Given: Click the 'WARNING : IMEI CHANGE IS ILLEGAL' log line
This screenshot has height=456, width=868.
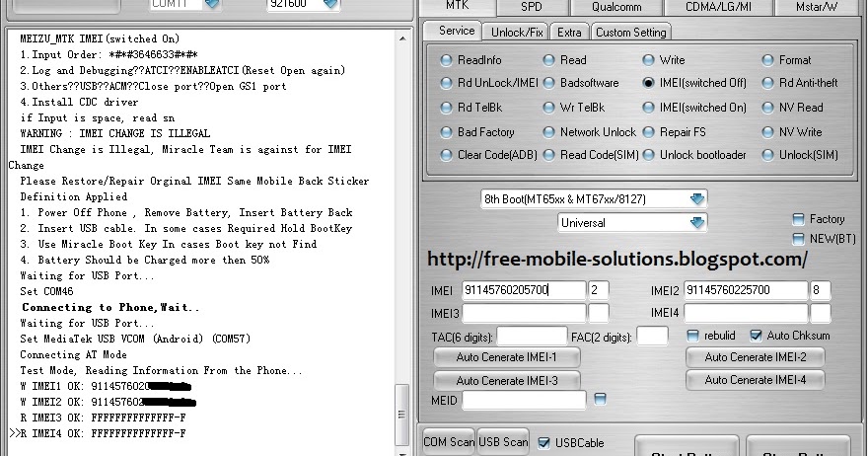Looking at the screenshot, I should point(115,133).
